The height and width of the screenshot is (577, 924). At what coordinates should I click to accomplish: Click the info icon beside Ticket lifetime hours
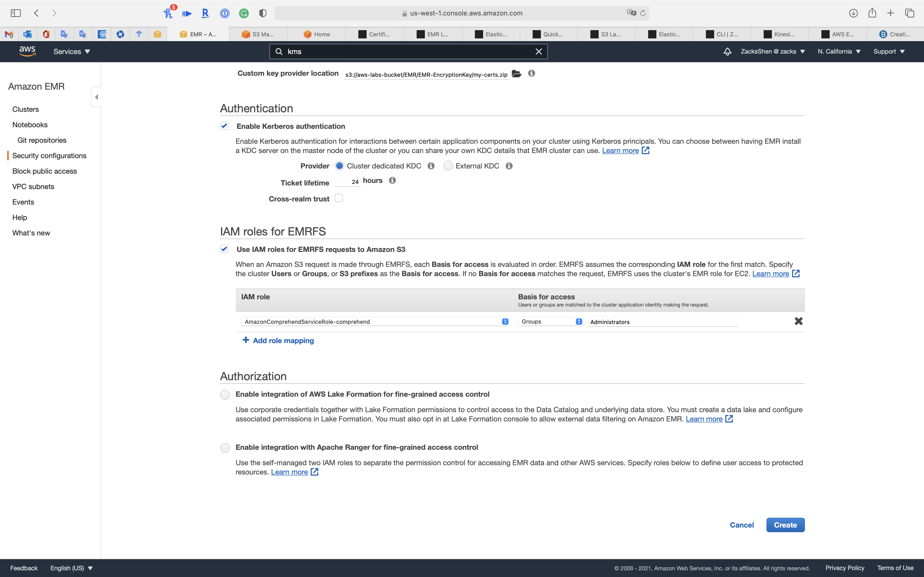pyautogui.click(x=392, y=181)
